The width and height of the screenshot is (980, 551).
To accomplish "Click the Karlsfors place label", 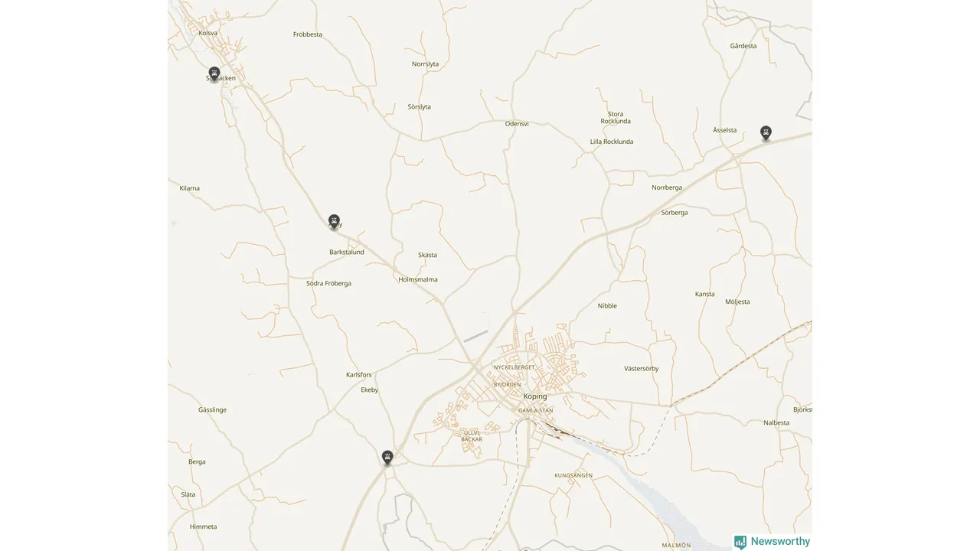I will (x=359, y=375).
